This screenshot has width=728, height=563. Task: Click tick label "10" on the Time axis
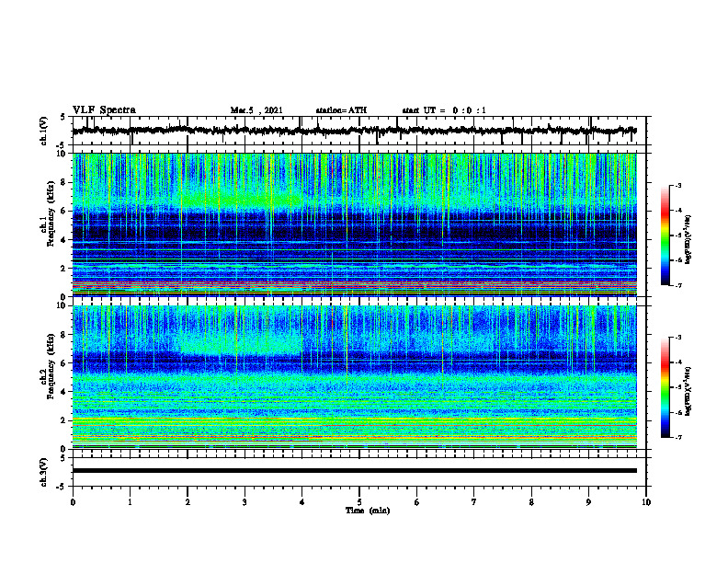[x=646, y=502]
